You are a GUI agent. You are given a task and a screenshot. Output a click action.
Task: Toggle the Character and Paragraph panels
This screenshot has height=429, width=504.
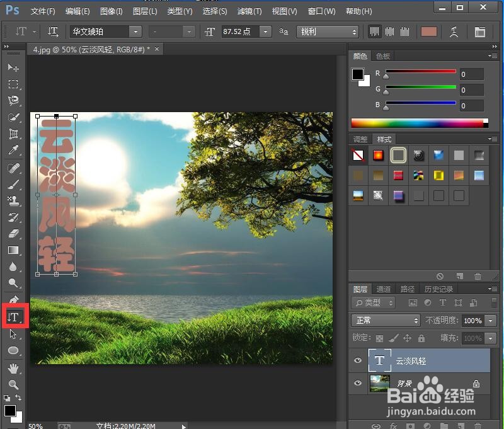click(x=479, y=31)
